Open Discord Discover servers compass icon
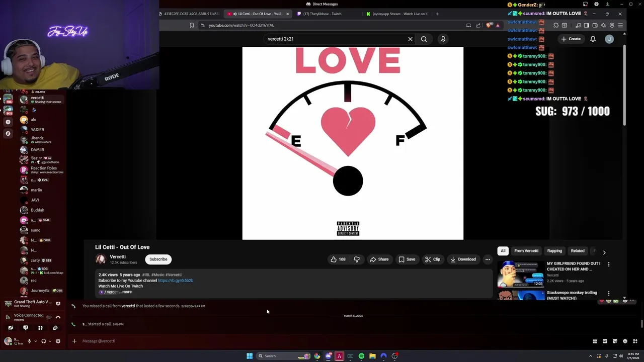Image resolution: width=644 pixels, height=362 pixels. click(x=8, y=133)
